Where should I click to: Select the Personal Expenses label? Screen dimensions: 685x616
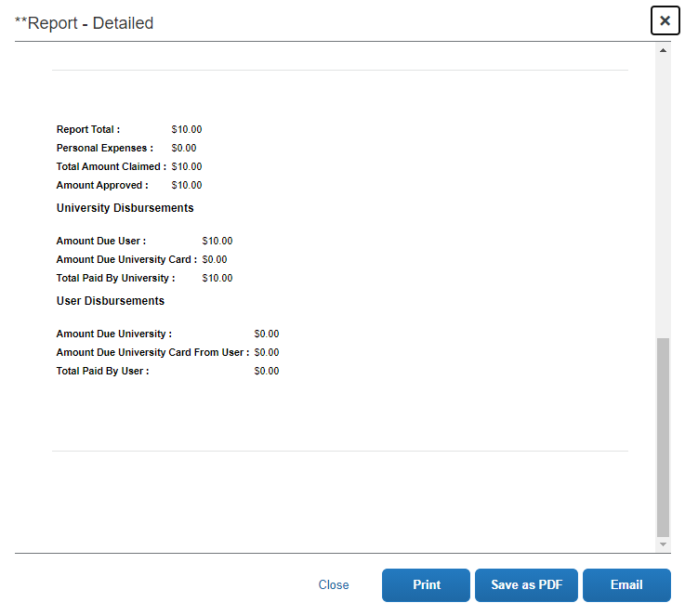(104, 149)
